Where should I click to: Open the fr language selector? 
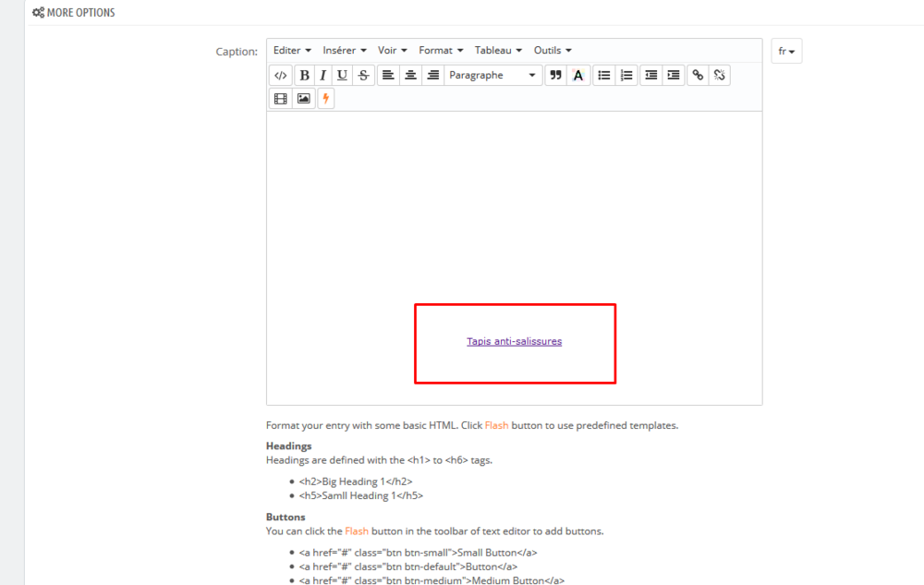786,51
